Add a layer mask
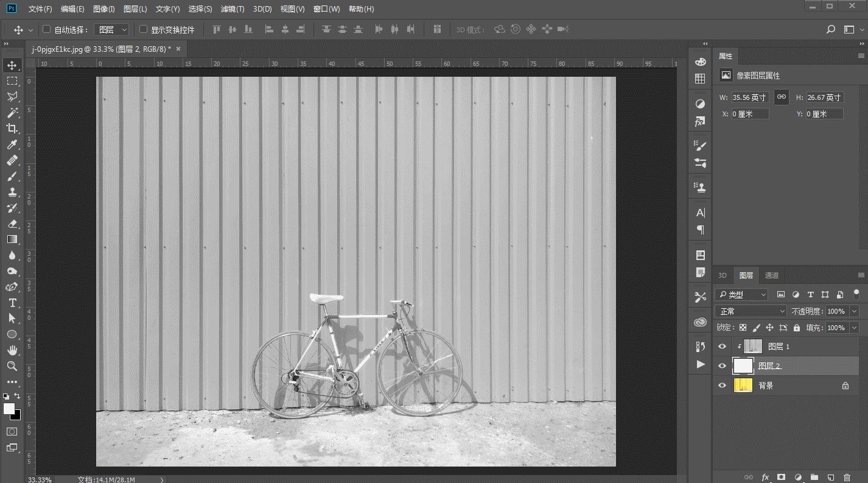This screenshot has height=483, width=868. [782, 477]
